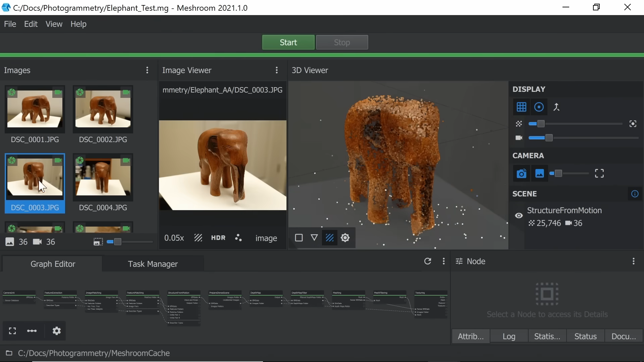Screen dimensions: 644x362
Task: Enable the expand/fit view in Graph Editor
Action: pos(12,330)
